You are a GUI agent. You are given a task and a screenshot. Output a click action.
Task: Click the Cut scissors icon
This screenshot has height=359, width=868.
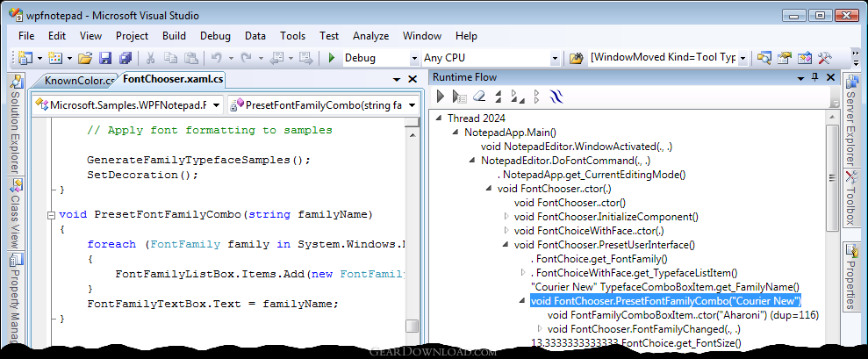coord(150,58)
